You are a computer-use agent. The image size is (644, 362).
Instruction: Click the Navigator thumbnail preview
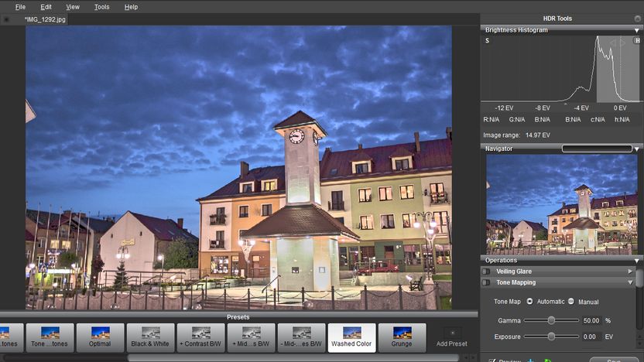coord(561,204)
